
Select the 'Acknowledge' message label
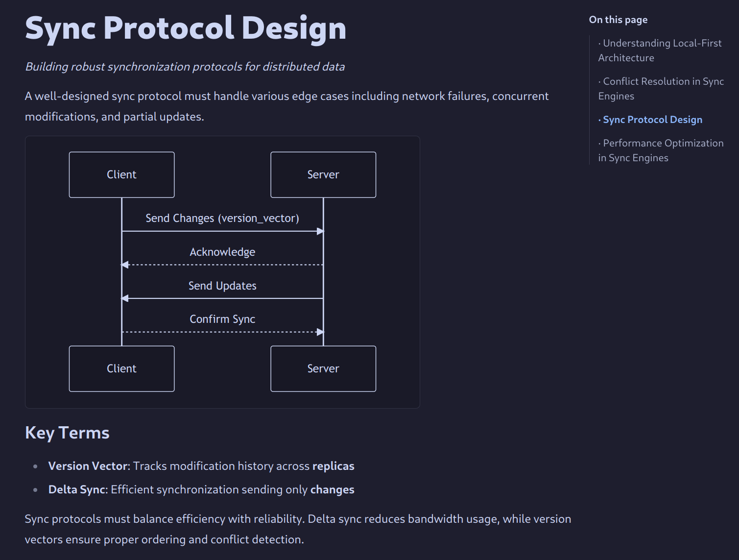[222, 252]
